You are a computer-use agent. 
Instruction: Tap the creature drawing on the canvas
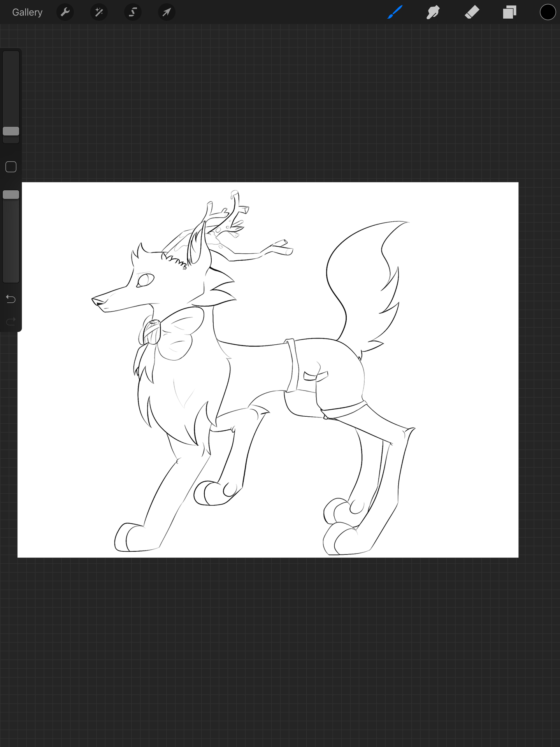(253, 372)
